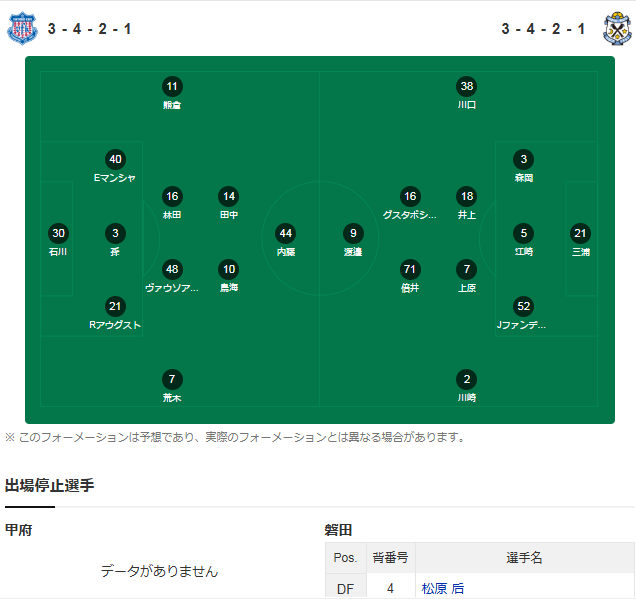Click player number 71 marker
The width and height of the screenshot is (636, 599).
(409, 269)
